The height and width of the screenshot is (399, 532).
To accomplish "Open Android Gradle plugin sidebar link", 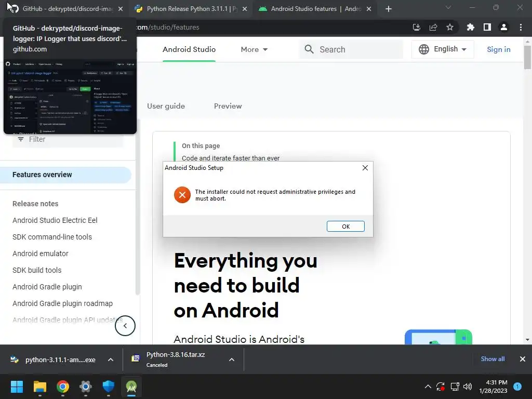I will 47,287.
